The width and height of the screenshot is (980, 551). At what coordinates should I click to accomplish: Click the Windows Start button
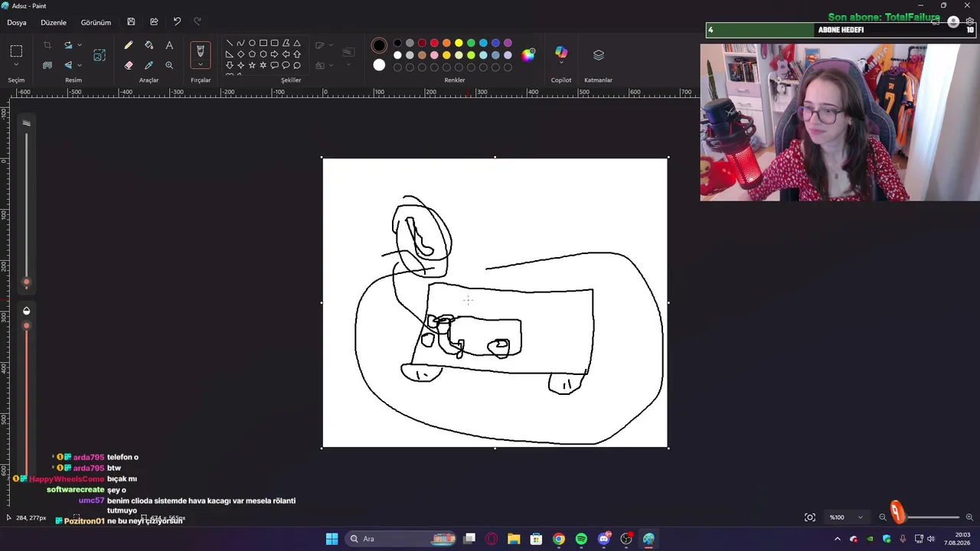pos(332,539)
